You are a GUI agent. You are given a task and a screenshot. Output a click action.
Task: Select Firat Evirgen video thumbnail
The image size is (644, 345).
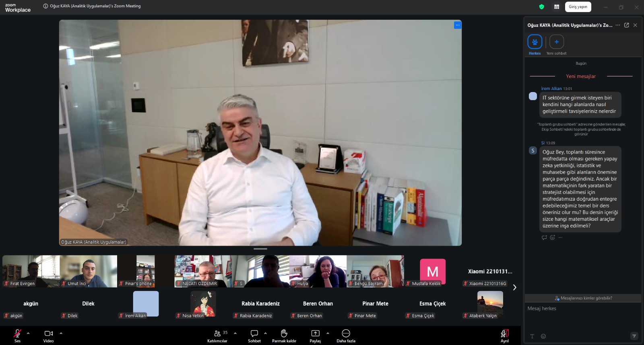tap(31, 271)
